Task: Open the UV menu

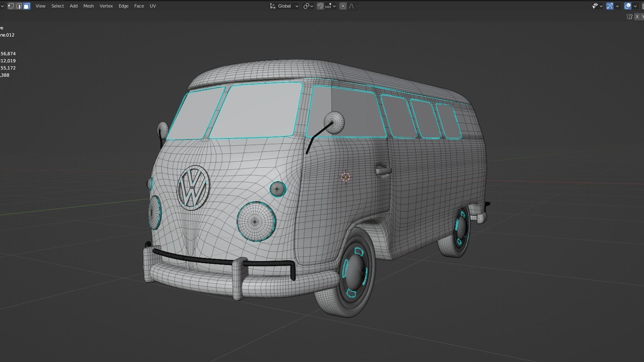Action: 153,6
